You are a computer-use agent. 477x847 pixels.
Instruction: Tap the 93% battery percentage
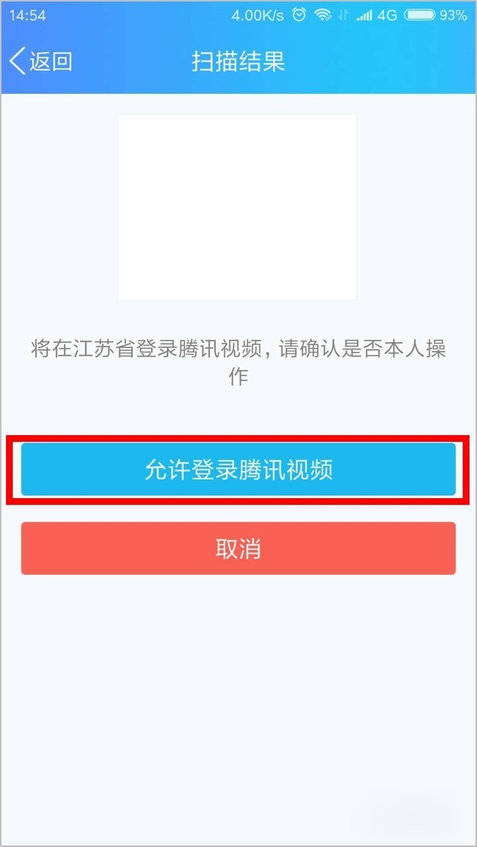click(x=453, y=15)
